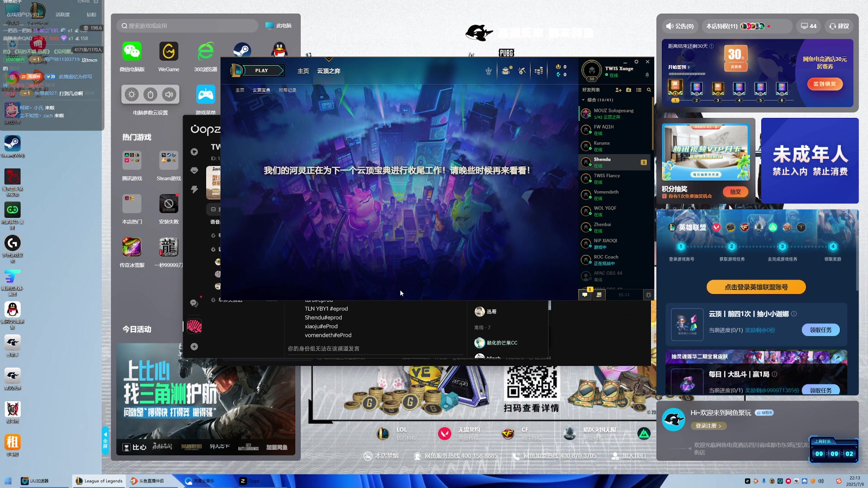The height and width of the screenshot is (488, 868).
Task: Select friend ROC Coach in friends list
Action: 615,260
